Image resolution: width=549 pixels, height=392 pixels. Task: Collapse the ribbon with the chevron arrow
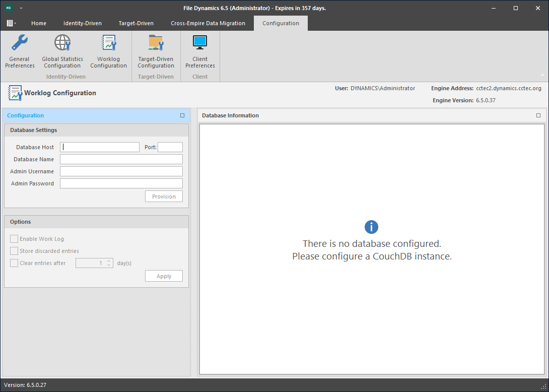coord(542,74)
